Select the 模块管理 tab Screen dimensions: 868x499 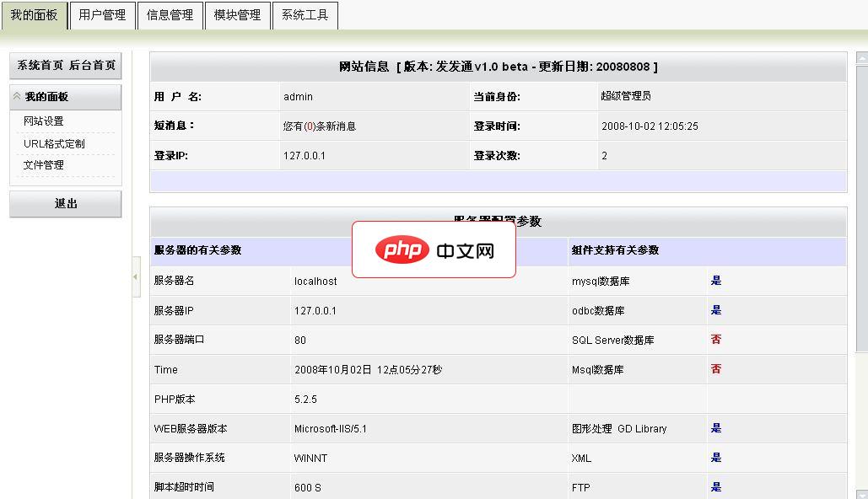coord(237,14)
